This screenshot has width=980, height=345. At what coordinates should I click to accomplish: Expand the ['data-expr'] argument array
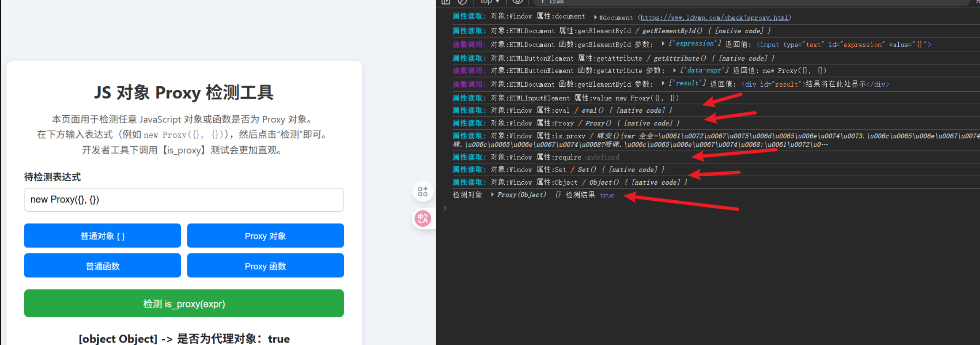click(x=675, y=70)
